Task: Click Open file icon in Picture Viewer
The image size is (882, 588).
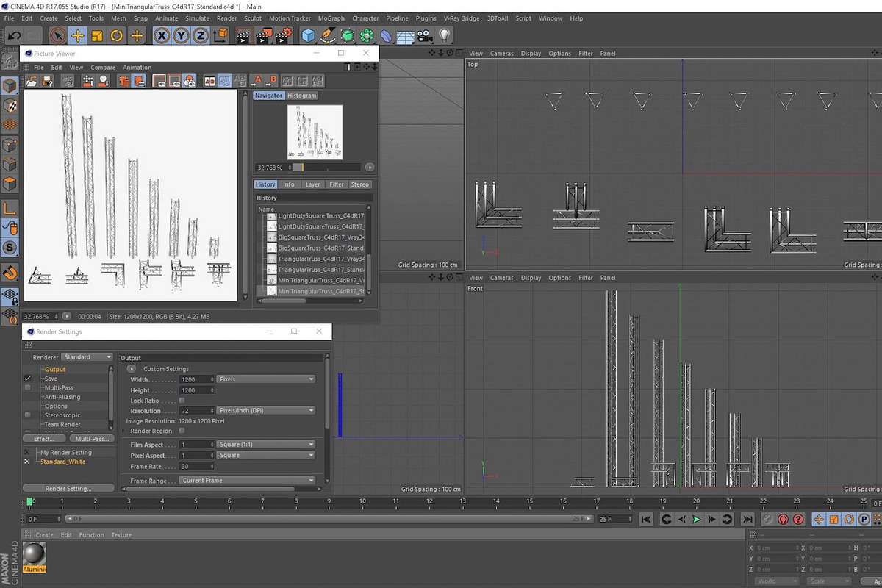Action: click(x=33, y=81)
